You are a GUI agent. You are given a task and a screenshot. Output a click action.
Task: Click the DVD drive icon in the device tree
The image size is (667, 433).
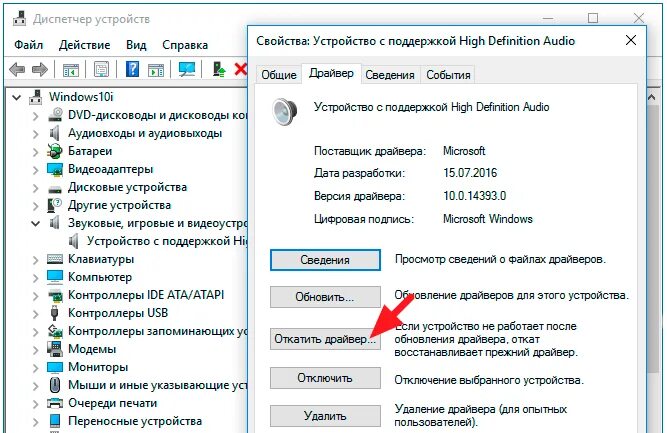pos(55,115)
